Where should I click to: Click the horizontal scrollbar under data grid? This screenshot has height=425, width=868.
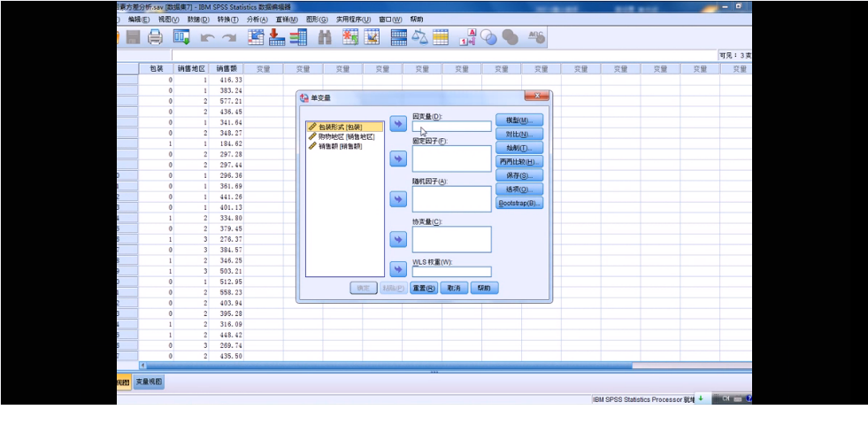(x=389, y=365)
